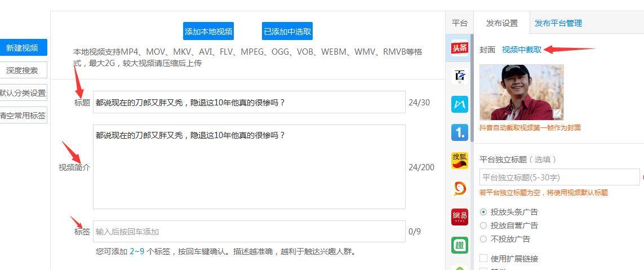Enable the 使用扩展链接 checkbox
644x270 pixels.
pos(483,259)
